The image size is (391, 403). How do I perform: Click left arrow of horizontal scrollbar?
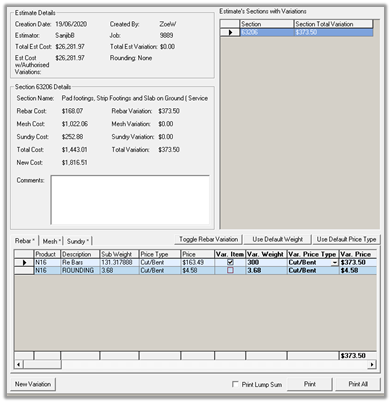19,364
